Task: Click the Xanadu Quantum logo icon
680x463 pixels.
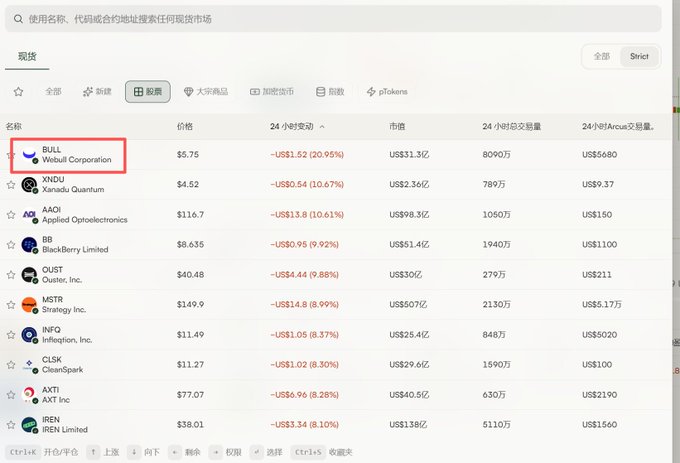Action: 29,185
